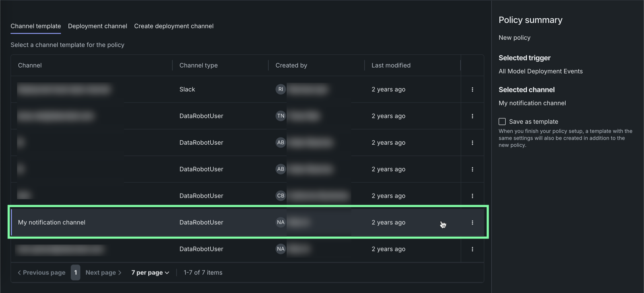Viewport: 644px width, 293px height.
Task: Switch to the Deployment channel tab
Action: tap(97, 26)
